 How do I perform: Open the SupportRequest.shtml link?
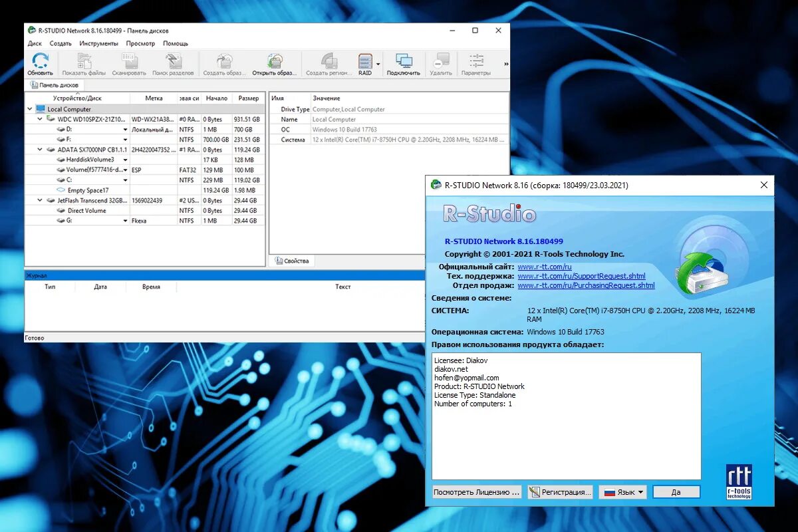581,276
